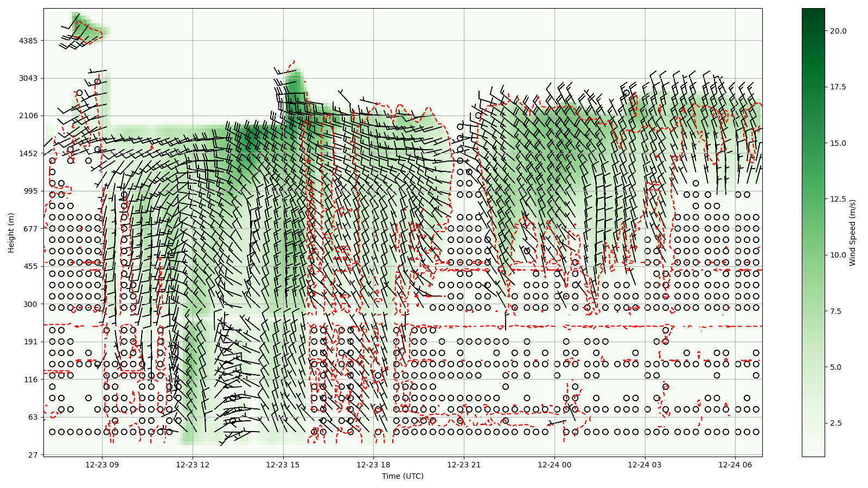Image resolution: width=868 pixels, height=488 pixels.
Task: Select the 12-24 00 time tick label
Action: pos(554,465)
